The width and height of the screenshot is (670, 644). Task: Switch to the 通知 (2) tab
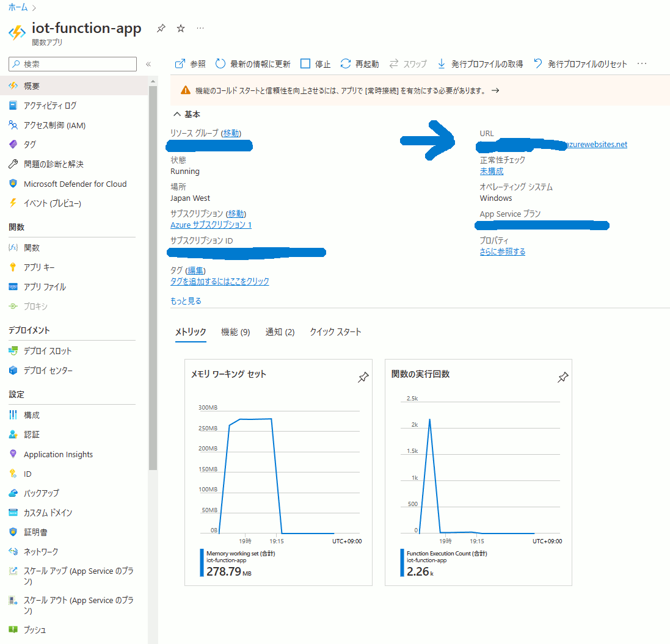280,332
